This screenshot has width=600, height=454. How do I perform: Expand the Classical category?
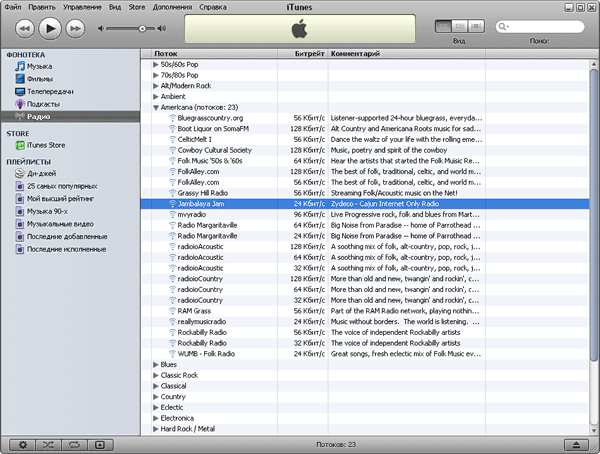[x=156, y=386]
